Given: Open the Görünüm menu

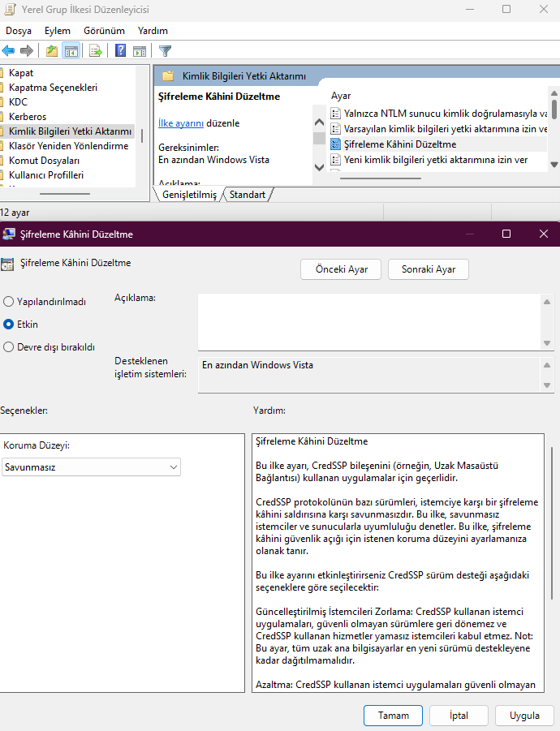Looking at the screenshot, I should coord(104,31).
